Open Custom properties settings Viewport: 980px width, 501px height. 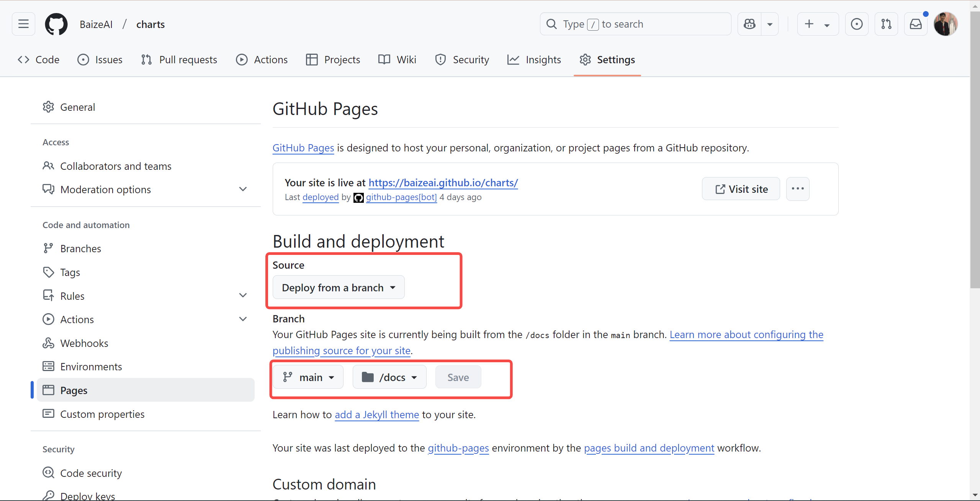point(146,414)
